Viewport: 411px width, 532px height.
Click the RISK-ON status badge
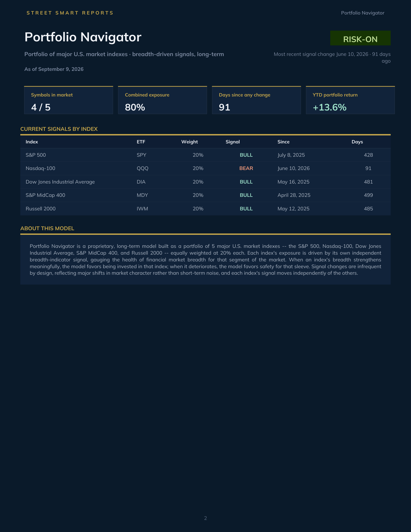360,38
